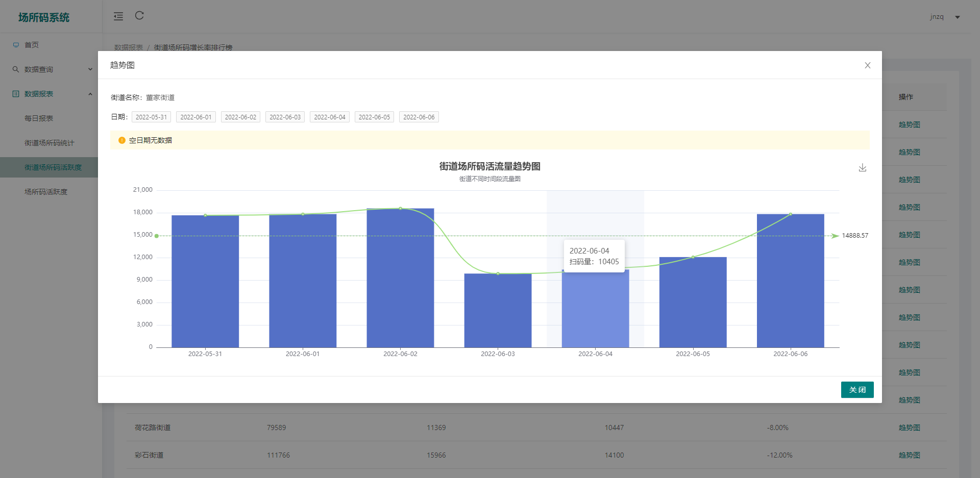
Task: Click the 2022-05-31 bar in the chart
Action: 205,281
